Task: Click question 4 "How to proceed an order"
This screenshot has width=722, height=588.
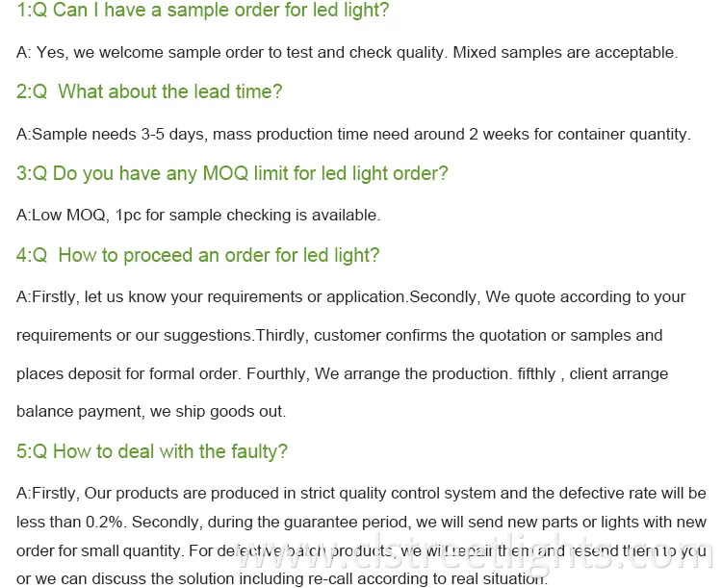Action: coord(198,256)
